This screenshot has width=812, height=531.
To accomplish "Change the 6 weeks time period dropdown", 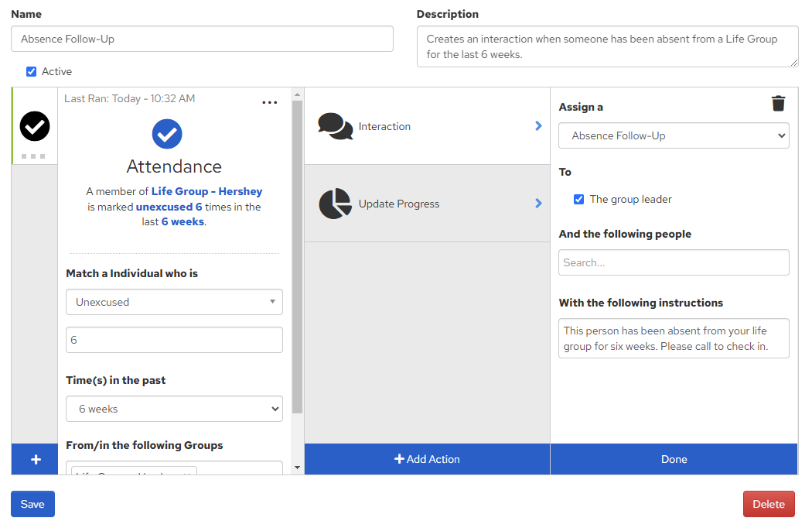I will click(x=173, y=409).
